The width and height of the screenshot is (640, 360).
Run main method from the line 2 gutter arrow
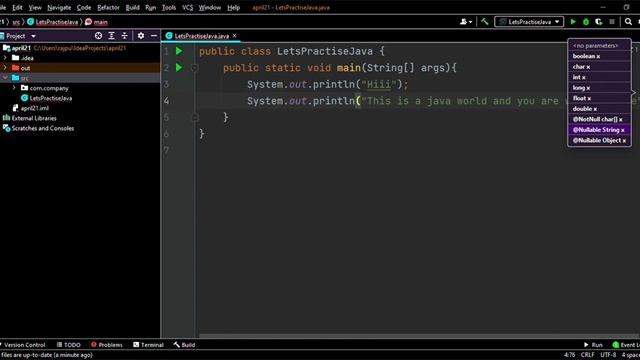[179, 67]
